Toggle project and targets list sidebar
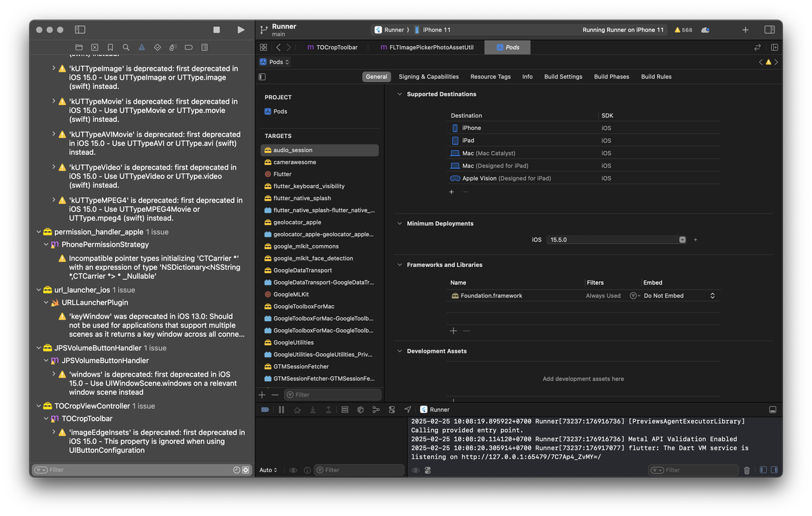Image resolution: width=812 pixels, height=516 pixels. click(262, 77)
